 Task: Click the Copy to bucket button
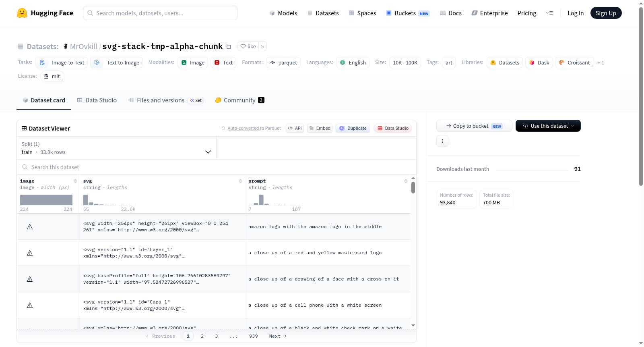(x=474, y=126)
